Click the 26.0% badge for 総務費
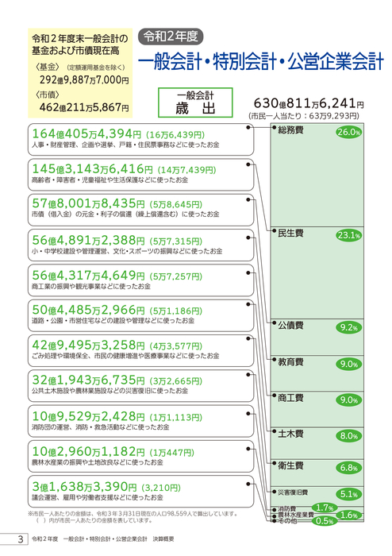The width and height of the screenshot is (392, 556). click(349, 133)
